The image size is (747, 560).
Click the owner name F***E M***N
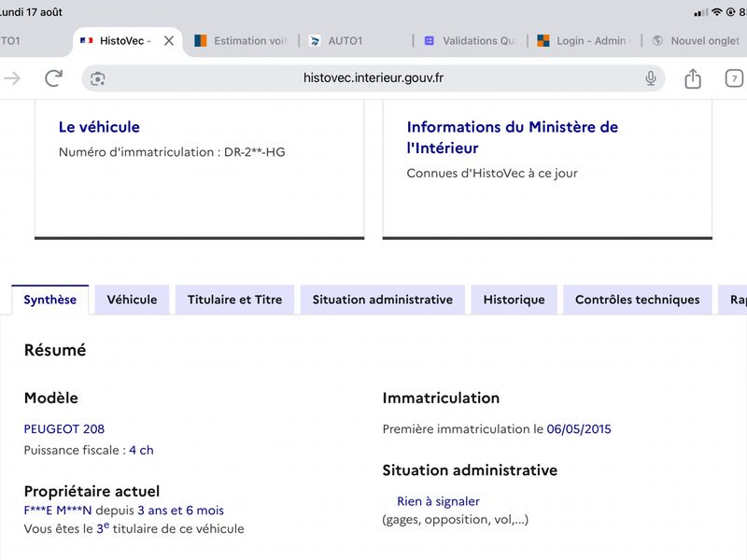pos(58,511)
